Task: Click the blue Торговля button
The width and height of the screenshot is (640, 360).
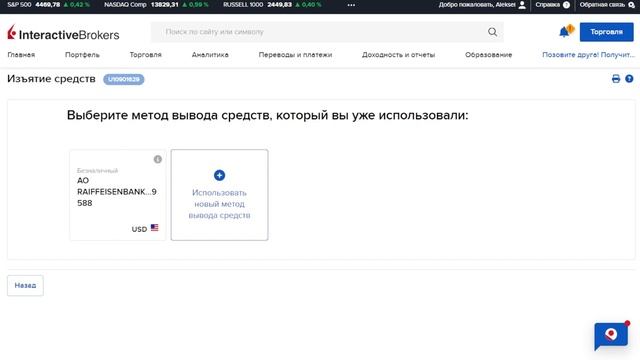Action: click(607, 32)
